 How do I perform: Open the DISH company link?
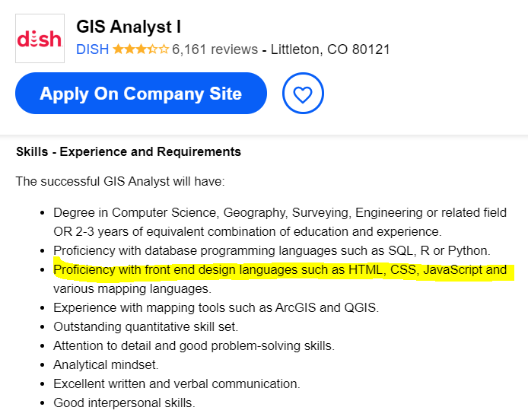coord(92,49)
